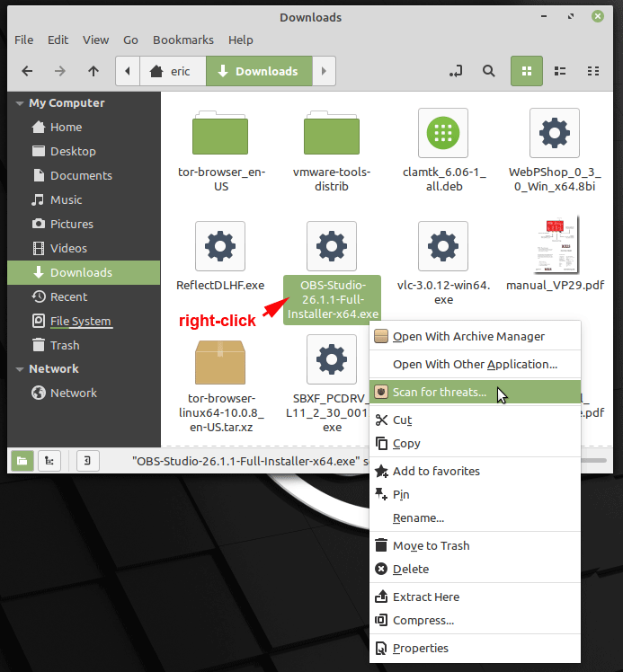Select the tor-browser_en-US folder icon
Image resolution: width=623 pixels, height=672 pixels.
click(220, 133)
